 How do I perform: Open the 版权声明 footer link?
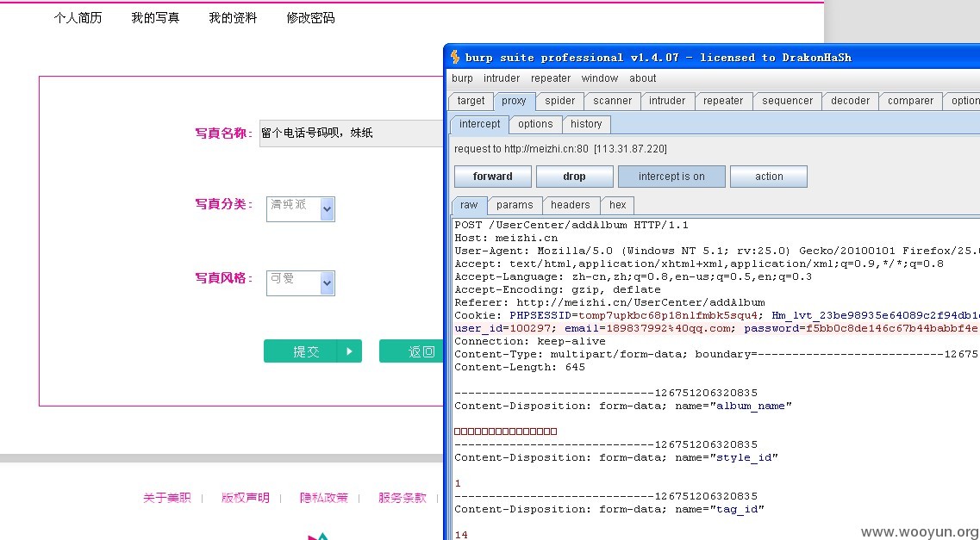pos(245,498)
